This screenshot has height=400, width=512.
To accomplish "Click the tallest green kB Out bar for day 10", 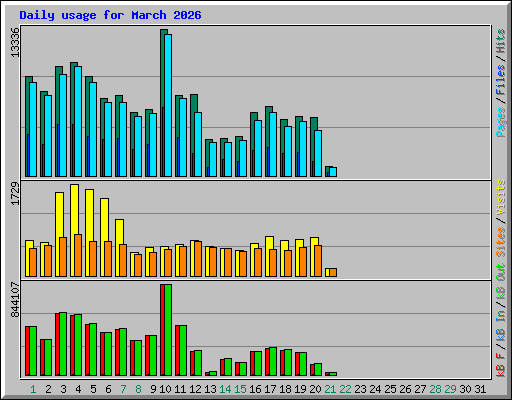I will click(168, 330).
